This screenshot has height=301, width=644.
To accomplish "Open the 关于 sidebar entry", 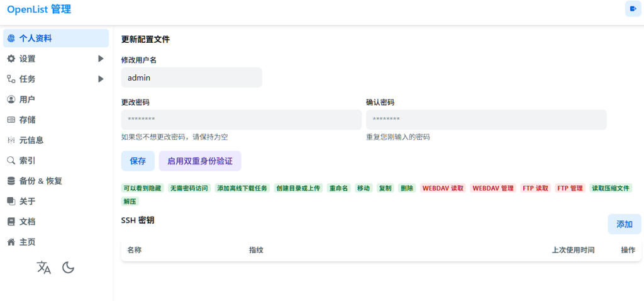I will [x=56, y=201].
